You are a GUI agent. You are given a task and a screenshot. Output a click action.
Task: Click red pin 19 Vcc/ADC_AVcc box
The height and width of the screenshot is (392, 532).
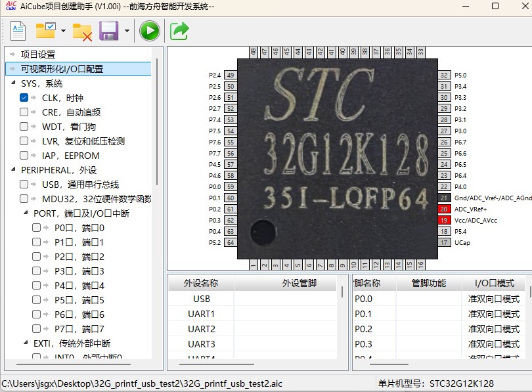[444, 221]
